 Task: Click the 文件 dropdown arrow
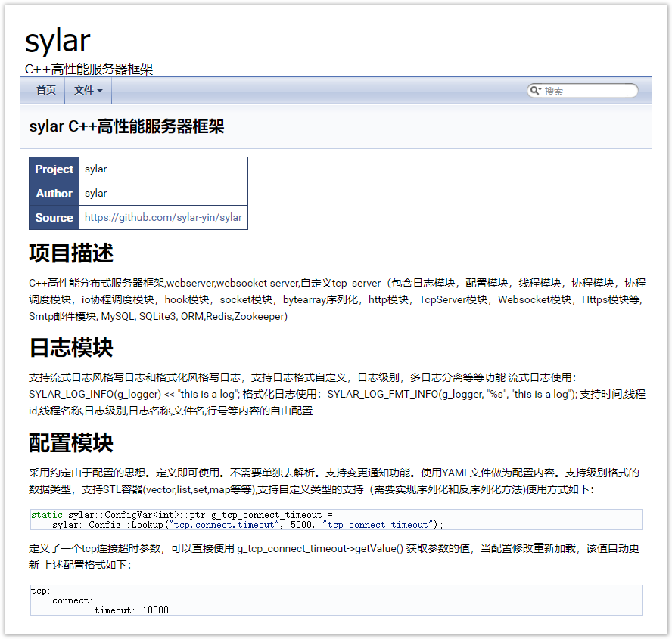[100, 91]
